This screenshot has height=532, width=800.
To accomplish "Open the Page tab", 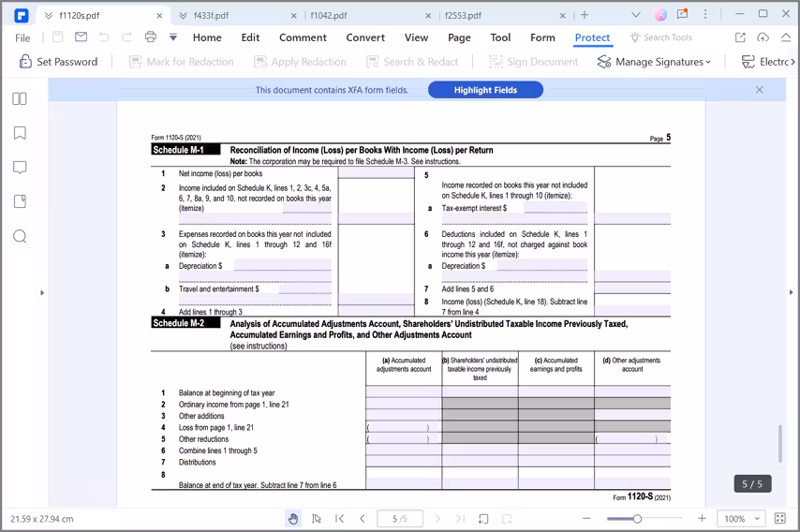I will point(459,37).
